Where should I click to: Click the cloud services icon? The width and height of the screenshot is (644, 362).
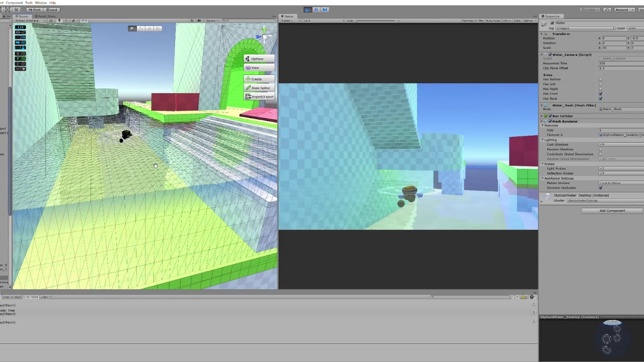pos(607,10)
